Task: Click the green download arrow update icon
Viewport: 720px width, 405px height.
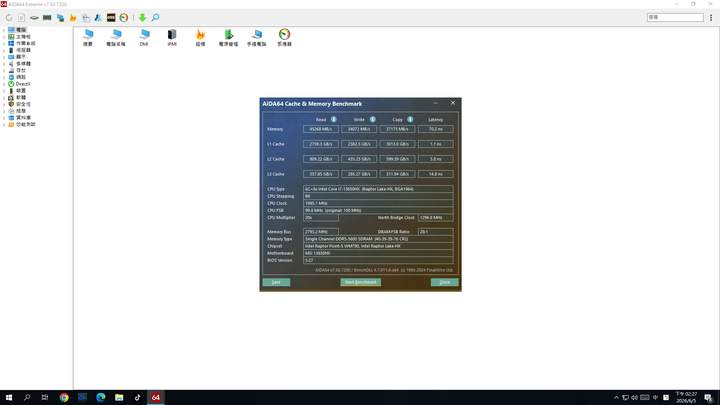Action: [142, 17]
